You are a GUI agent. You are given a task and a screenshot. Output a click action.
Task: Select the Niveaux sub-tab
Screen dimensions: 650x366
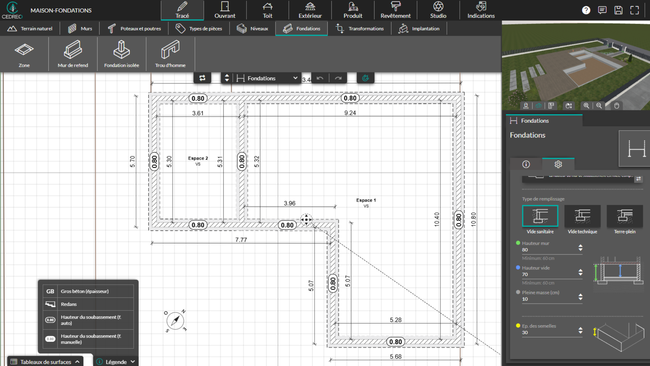point(252,29)
